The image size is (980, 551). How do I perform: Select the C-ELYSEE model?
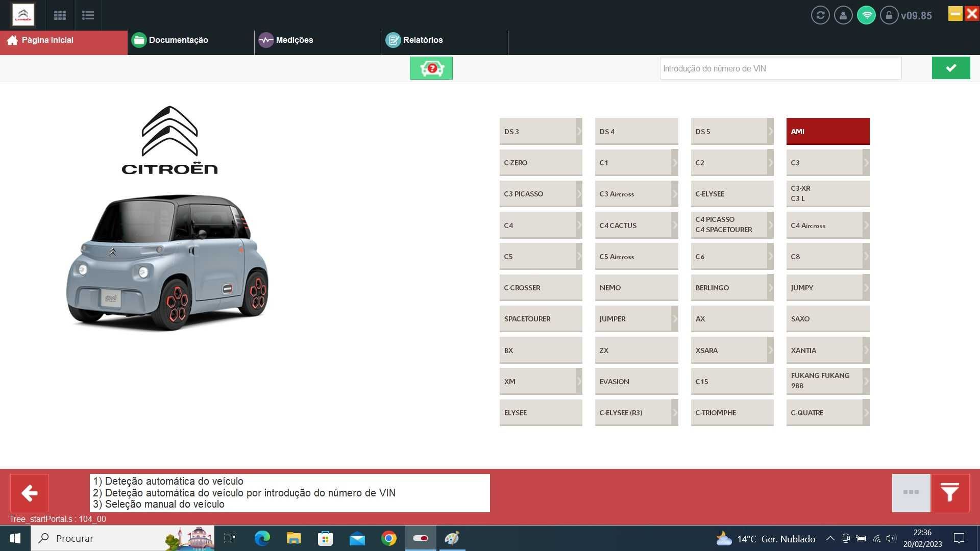pyautogui.click(x=732, y=194)
